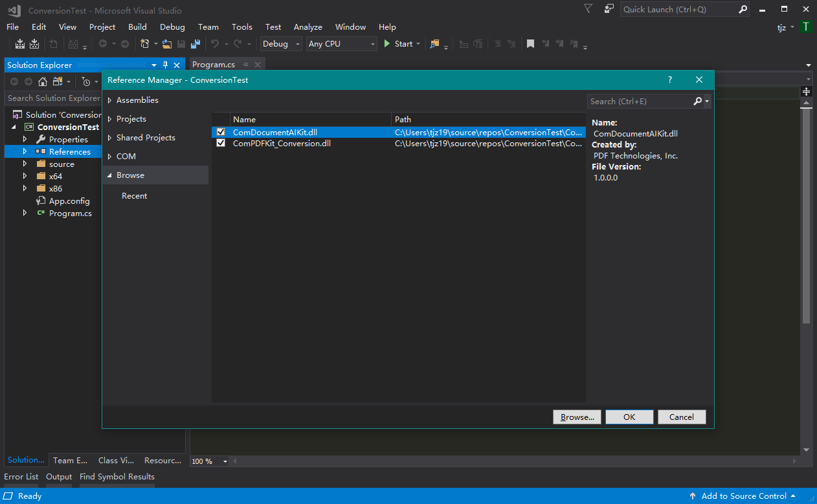Click the Solution Explorer Home icon
817x504 pixels.
[43, 82]
